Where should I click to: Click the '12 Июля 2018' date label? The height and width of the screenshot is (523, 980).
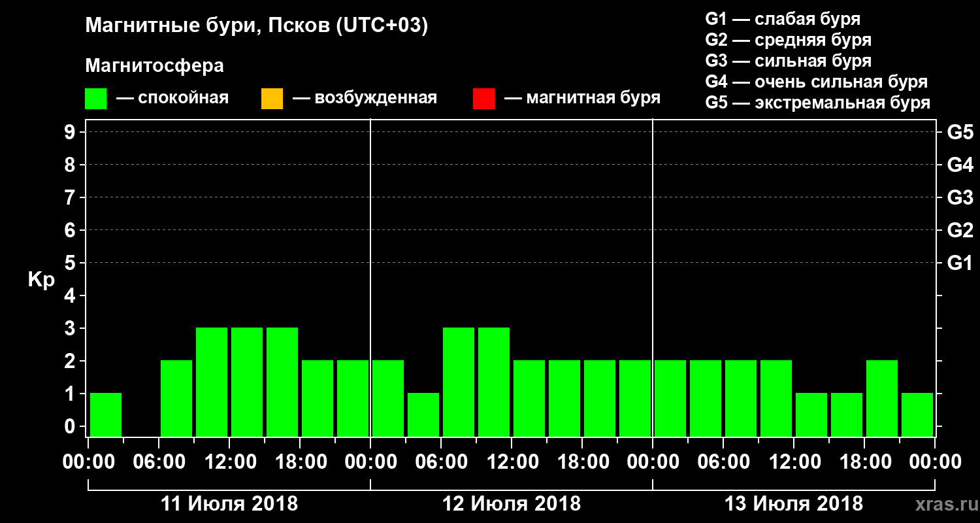click(x=512, y=504)
